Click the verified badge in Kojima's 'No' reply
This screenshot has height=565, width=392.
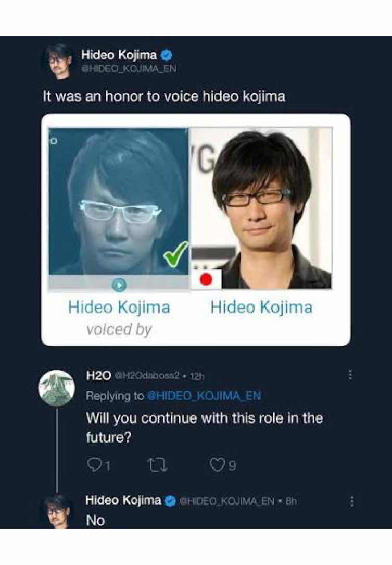point(170,501)
